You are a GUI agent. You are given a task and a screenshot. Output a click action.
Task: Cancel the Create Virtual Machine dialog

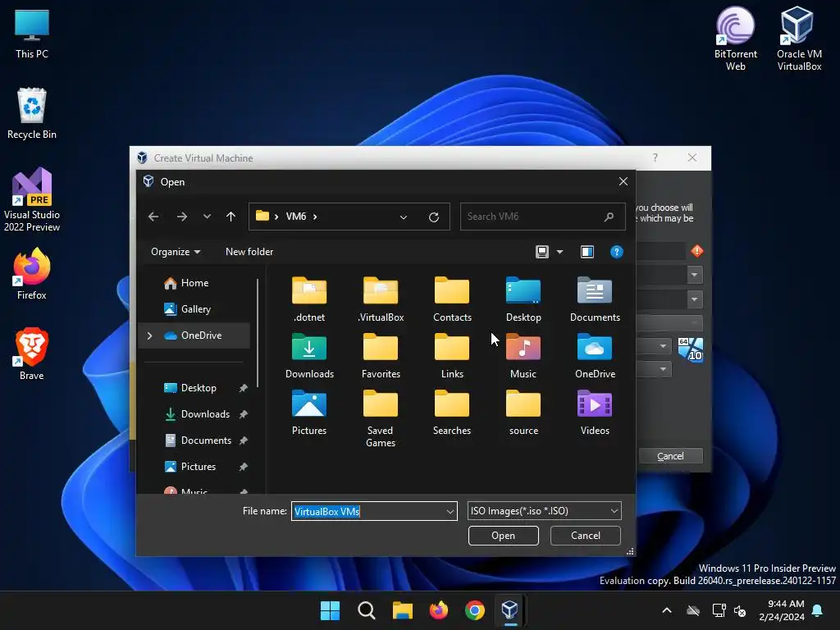click(670, 456)
